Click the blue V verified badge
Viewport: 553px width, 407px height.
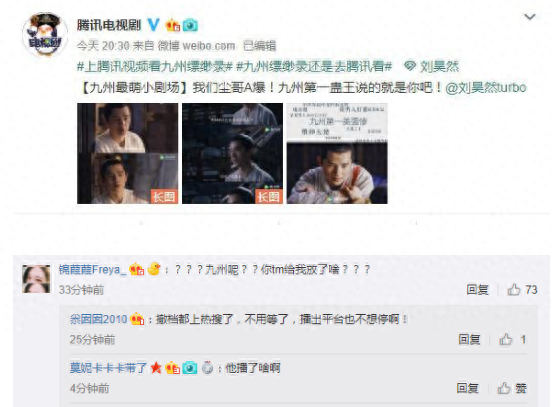[153, 25]
